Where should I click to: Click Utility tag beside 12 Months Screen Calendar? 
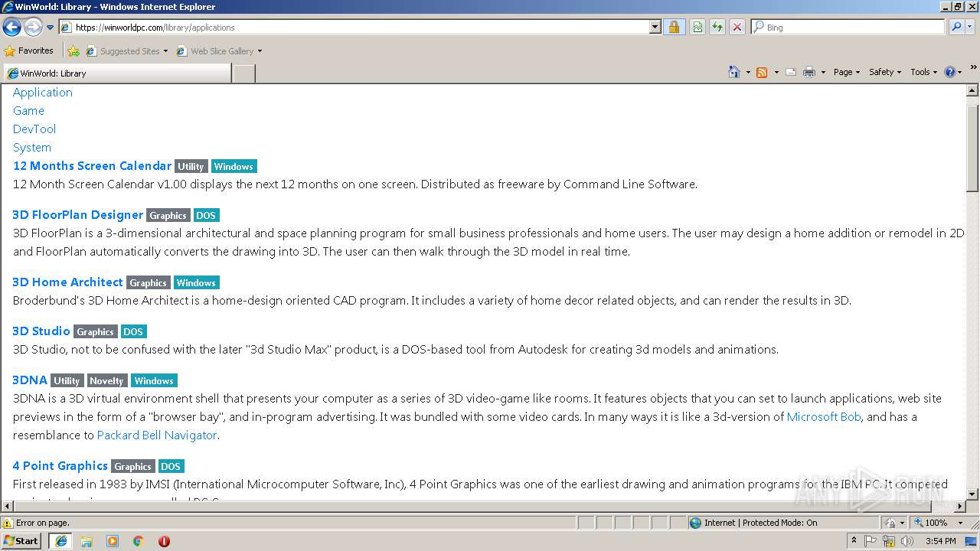[x=191, y=166]
